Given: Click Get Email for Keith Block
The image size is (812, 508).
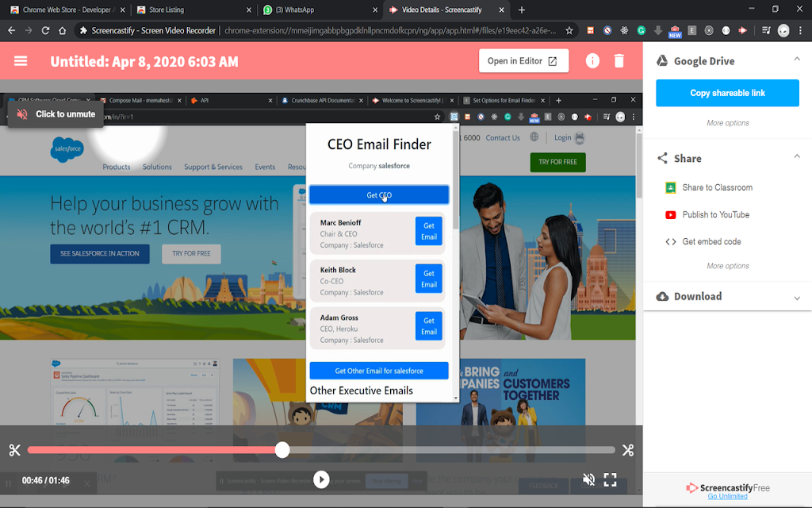Looking at the screenshot, I should (429, 279).
